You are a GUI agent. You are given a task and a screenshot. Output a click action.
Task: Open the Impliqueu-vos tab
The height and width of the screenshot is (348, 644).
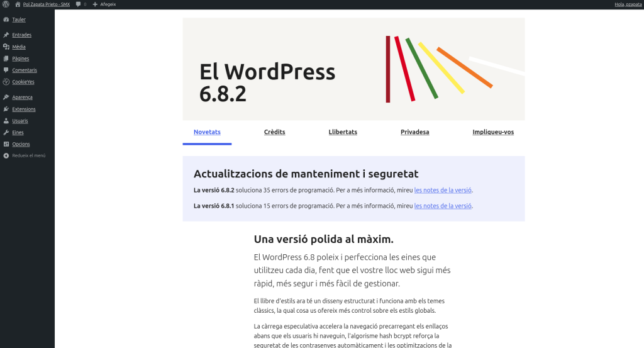(493, 132)
